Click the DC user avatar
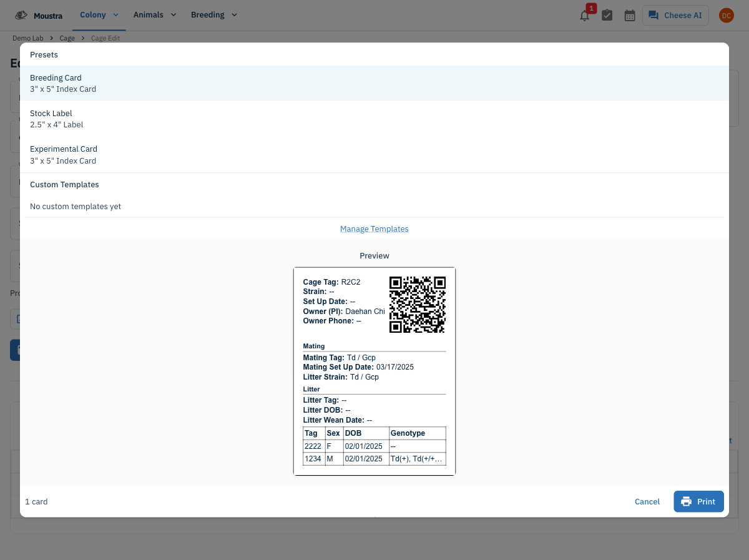The height and width of the screenshot is (560, 749). click(727, 16)
